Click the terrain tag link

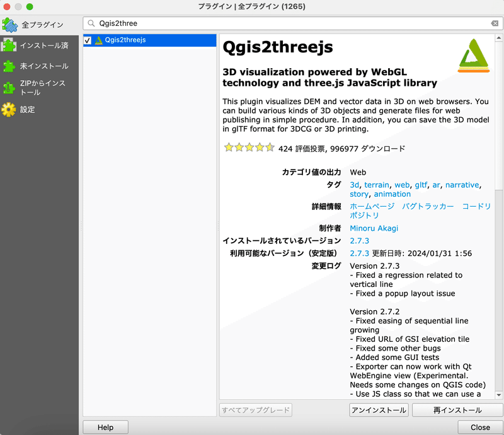tap(377, 185)
